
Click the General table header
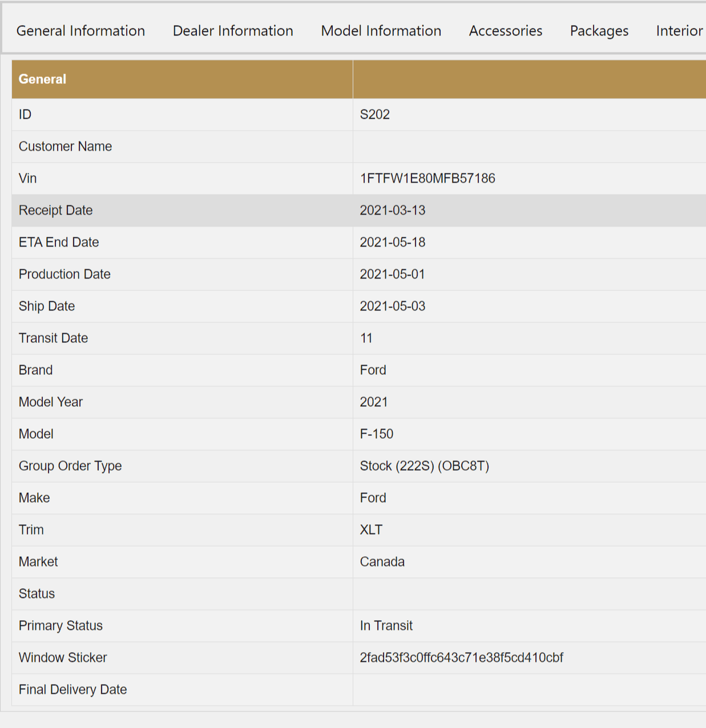(x=43, y=79)
